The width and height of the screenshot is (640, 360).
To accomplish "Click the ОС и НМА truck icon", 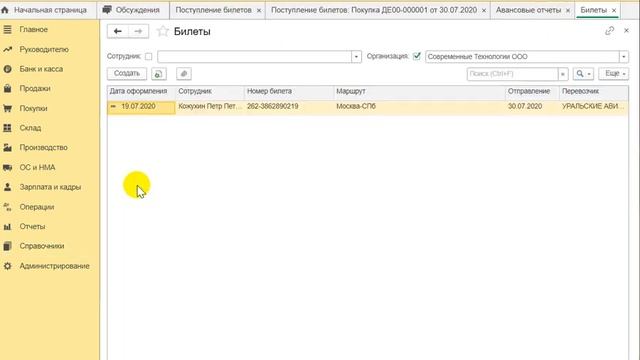I will (x=7, y=167).
